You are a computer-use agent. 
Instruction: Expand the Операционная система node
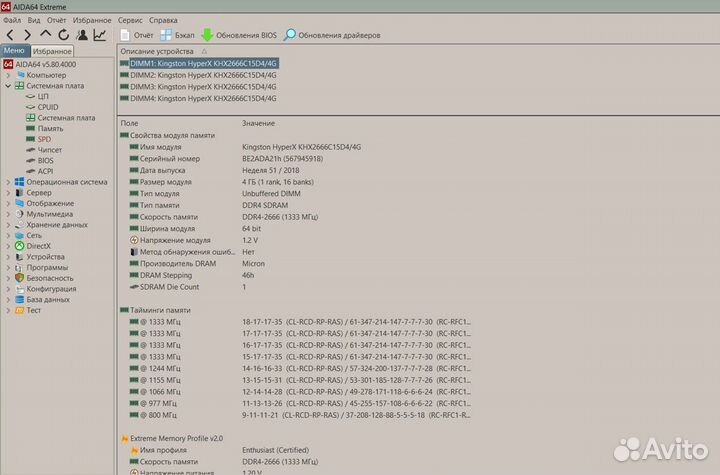pos(8,182)
